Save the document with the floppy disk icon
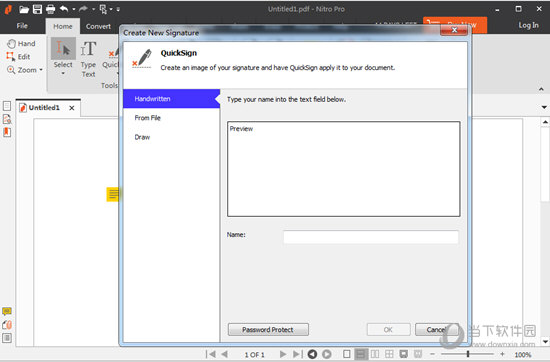Viewport: 550px width, 362px height. point(37,9)
